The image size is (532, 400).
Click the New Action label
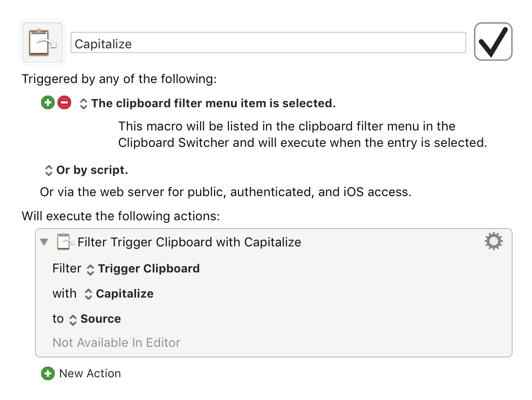(90, 373)
